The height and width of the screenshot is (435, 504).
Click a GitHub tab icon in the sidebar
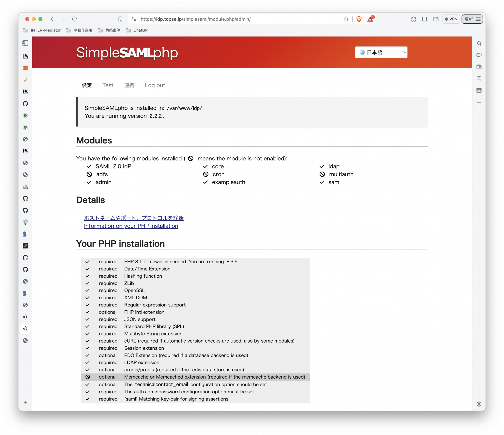[x=25, y=104]
